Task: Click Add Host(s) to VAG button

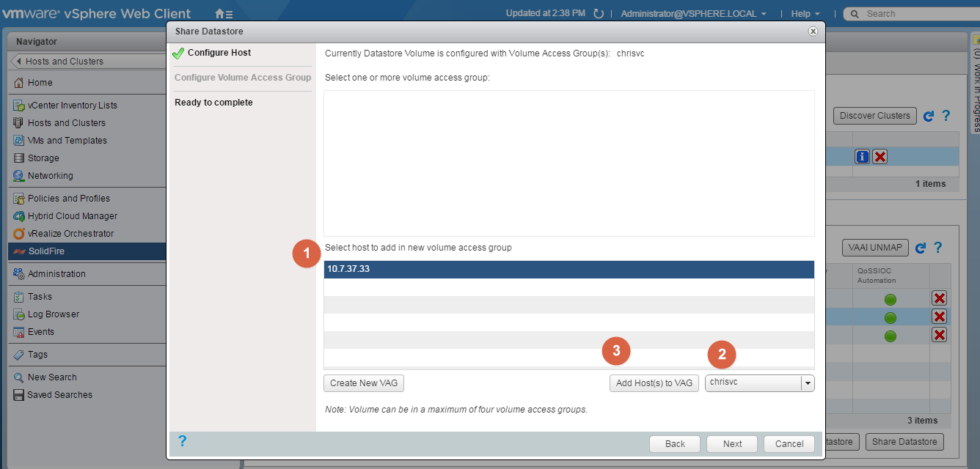Action: [654, 383]
